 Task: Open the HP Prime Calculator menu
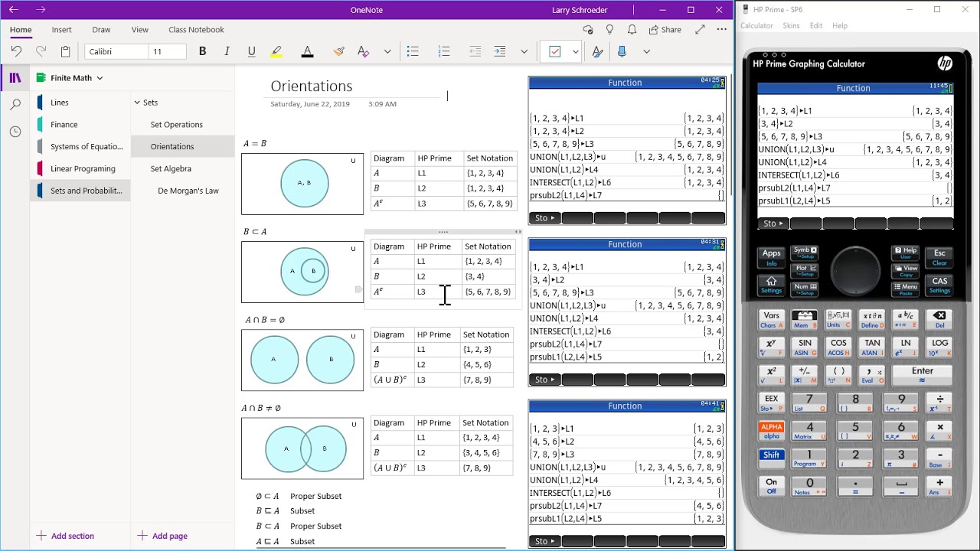[x=756, y=25]
